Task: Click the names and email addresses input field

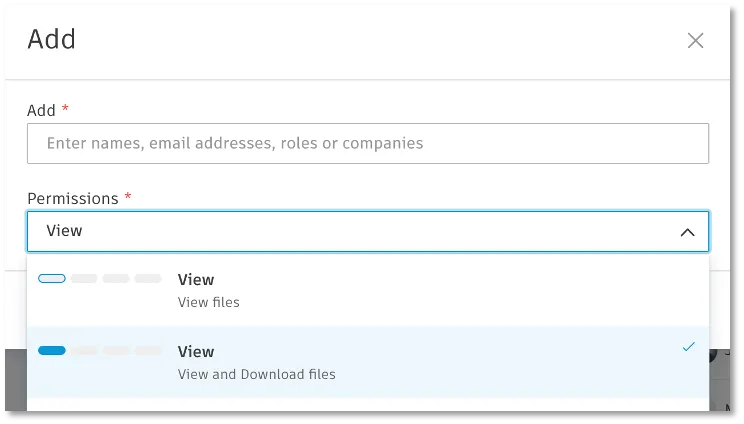Action: pyautogui.click(x=368, y=144)
